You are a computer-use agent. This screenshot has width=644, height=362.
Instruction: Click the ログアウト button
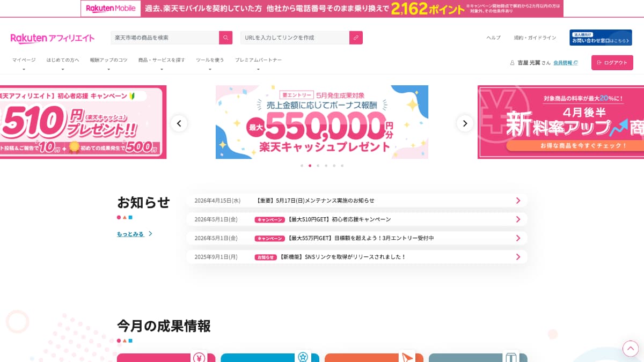coord(612,63)
